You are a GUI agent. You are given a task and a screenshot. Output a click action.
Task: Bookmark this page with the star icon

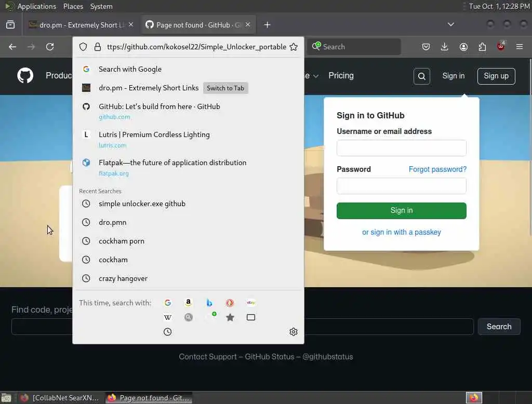click(294, 47)
